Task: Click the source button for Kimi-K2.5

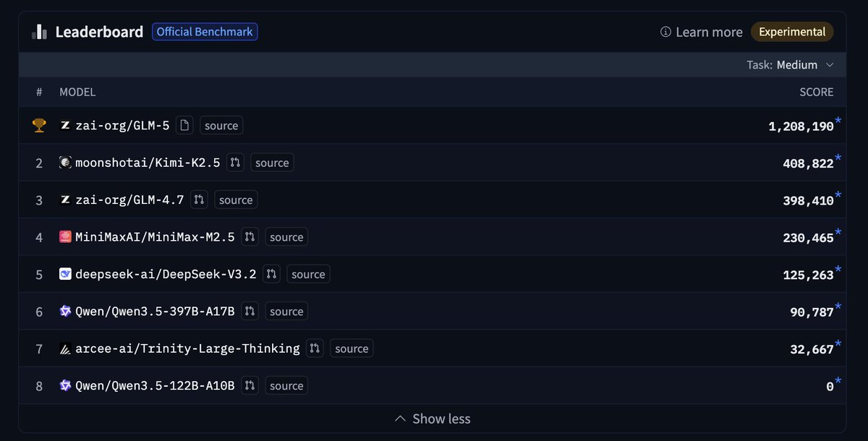Action: 272,163
